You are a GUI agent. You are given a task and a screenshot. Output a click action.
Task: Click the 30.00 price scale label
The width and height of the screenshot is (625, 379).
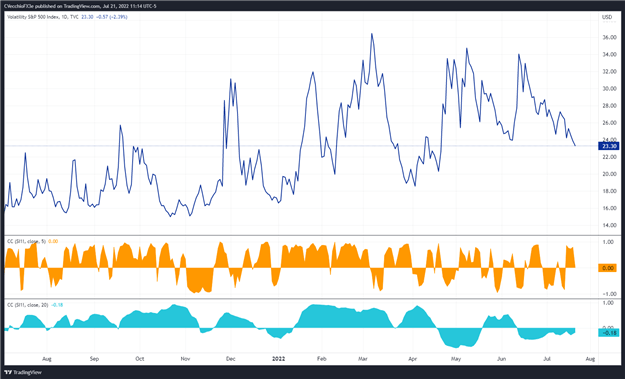point(609,89)
